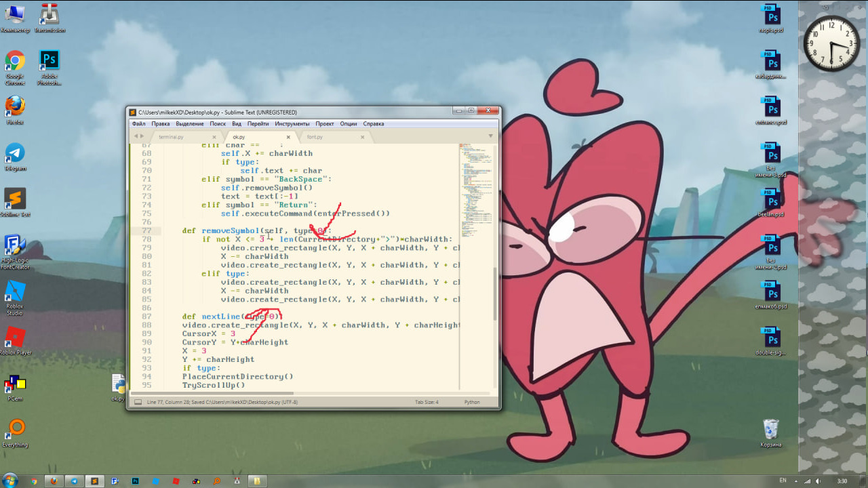Close the terminal.py tab
Screen dimensions: 868x488
pyautogui.click(x=216, y=137)
